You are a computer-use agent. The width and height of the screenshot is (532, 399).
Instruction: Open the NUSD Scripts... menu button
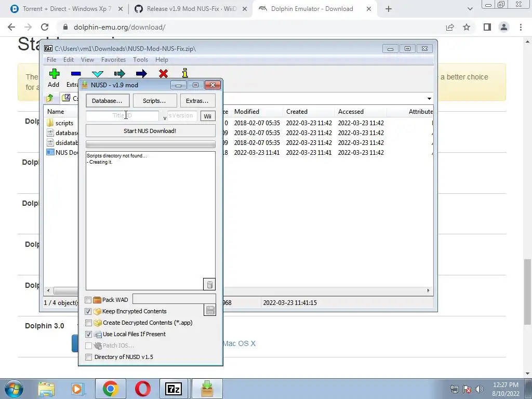154,101
